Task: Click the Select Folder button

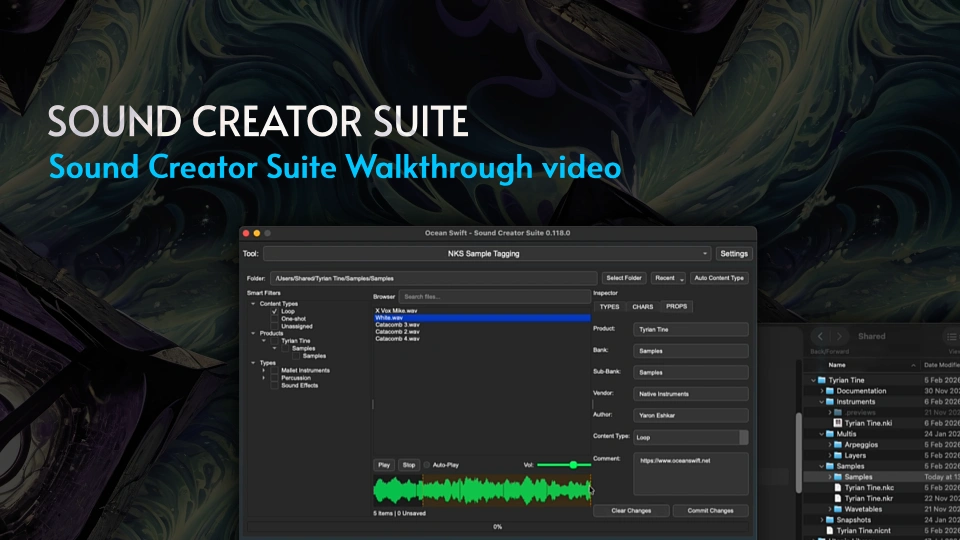Action: 624,278
